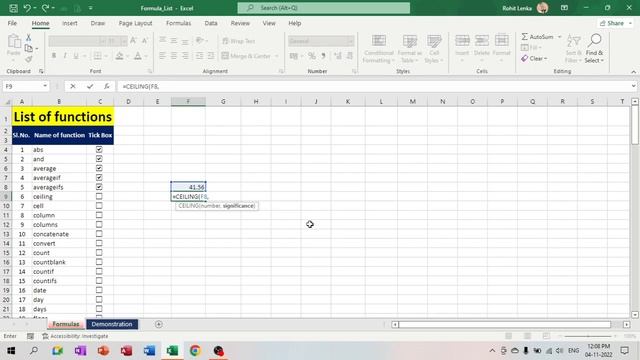The height and width of the screenshot is (360, 640).
Task: Select all cells corner button
Action: pyautogui.click(x=7, y=102)
